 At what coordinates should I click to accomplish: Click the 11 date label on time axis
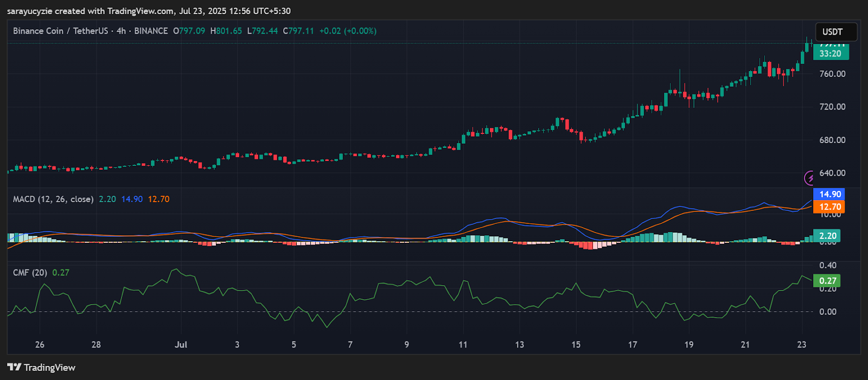tap(463, 345)
